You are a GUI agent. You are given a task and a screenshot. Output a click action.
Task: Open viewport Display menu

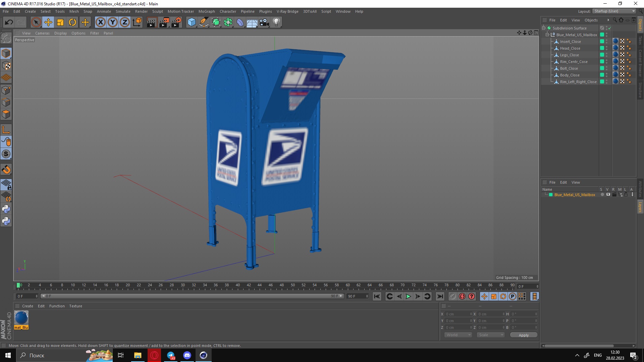[x=60, y=33]
